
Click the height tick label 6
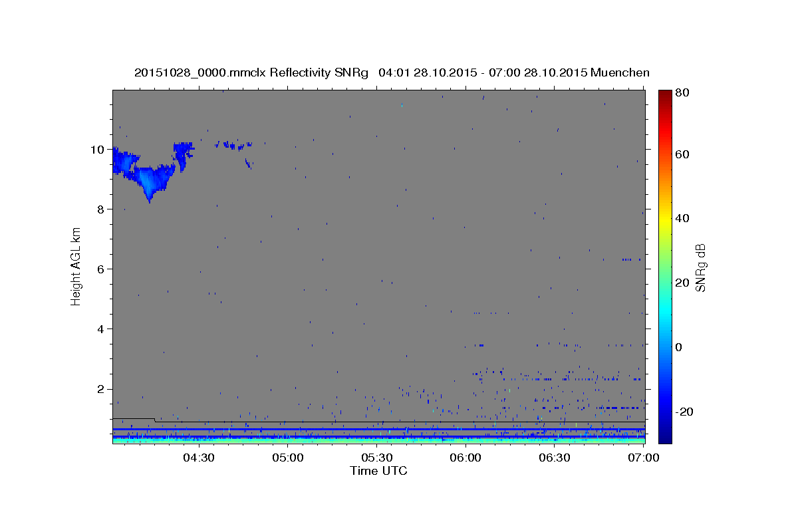pos(102,269)
